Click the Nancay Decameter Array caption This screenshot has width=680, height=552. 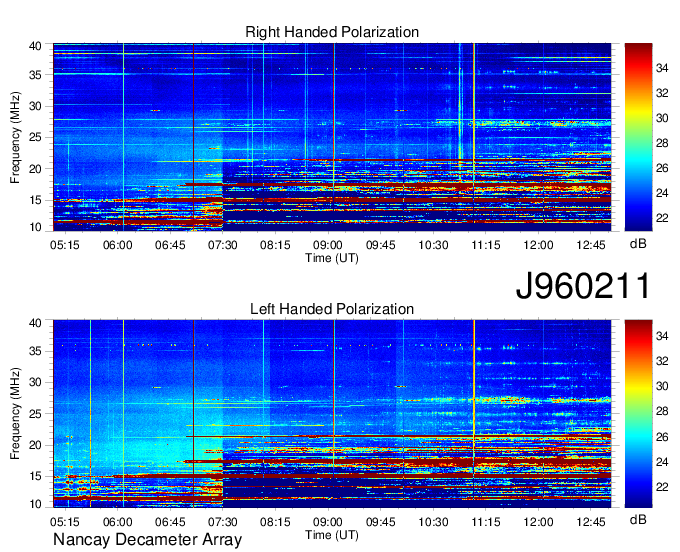[x=147, y=540]
